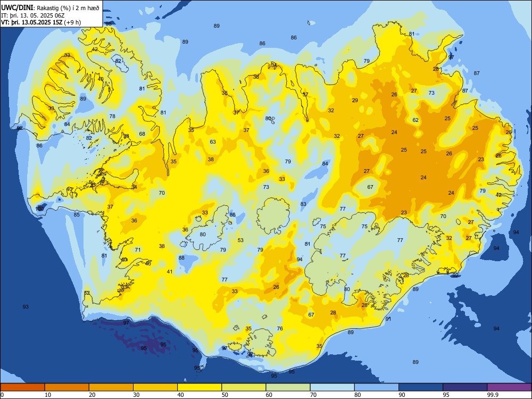Click the 'VT: þri. 13.05.2025 15Z' valid time
The height and width of the screenshot is (399, 532).
[x=31, y=22]
